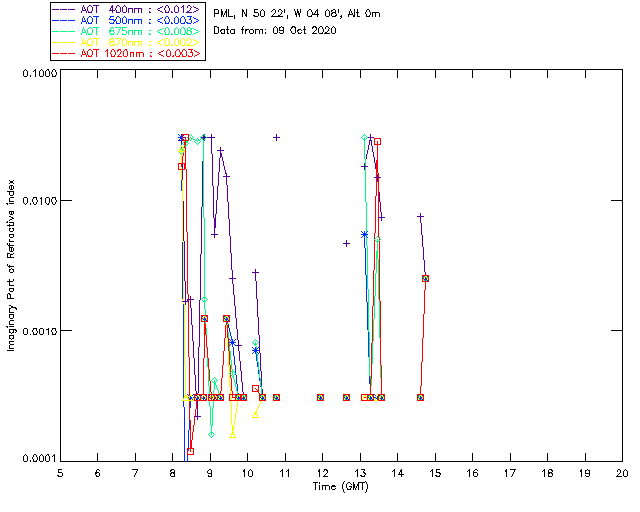Select the station text 'PML, N 50 22', W 04 08', Alt 0m'
Image resolution: width=640 pixels, height=512 pixels.
click(x=297, y=14)
